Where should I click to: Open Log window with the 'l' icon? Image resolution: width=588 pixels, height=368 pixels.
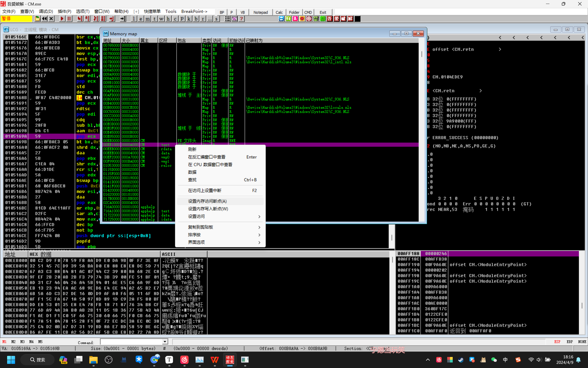pos(134,19)
